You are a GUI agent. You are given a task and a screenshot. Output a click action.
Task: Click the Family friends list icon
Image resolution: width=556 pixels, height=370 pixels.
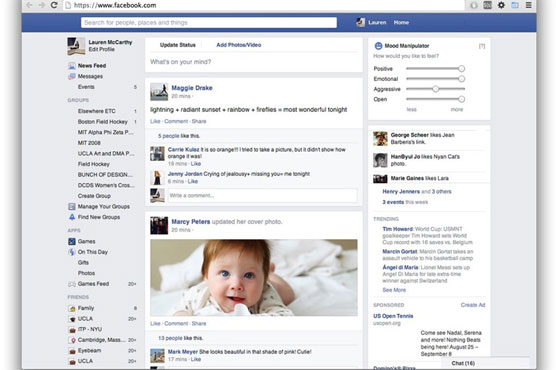[72, 308]
